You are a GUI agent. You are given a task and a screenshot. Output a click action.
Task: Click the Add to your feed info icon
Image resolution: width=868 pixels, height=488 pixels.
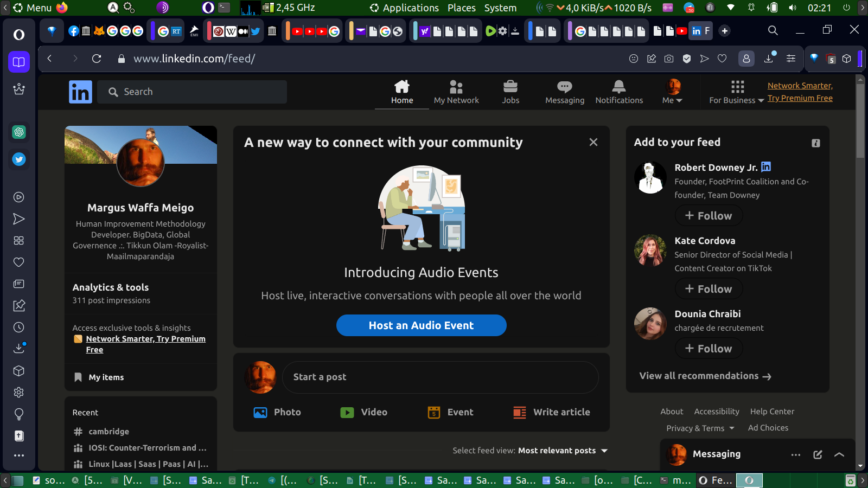click(x=816, y=143)
